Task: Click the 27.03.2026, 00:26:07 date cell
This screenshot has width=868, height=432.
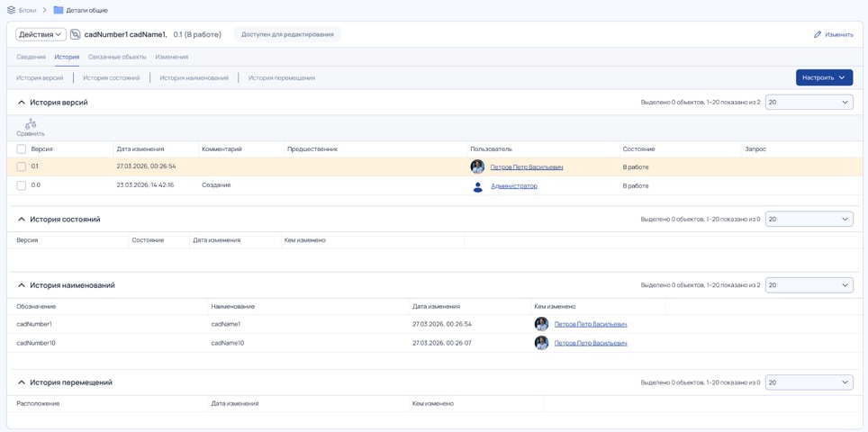Action: (x=442, y=344)
